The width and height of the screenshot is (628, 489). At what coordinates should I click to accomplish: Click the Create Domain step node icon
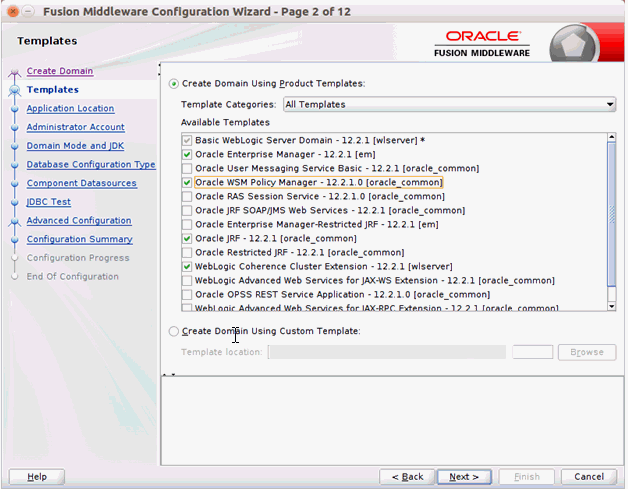[15, 73]
